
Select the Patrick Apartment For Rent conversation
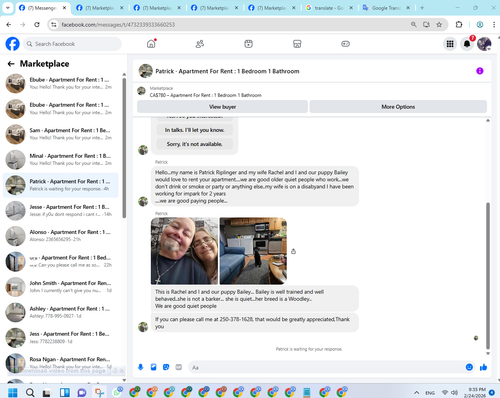coord(61,185)
